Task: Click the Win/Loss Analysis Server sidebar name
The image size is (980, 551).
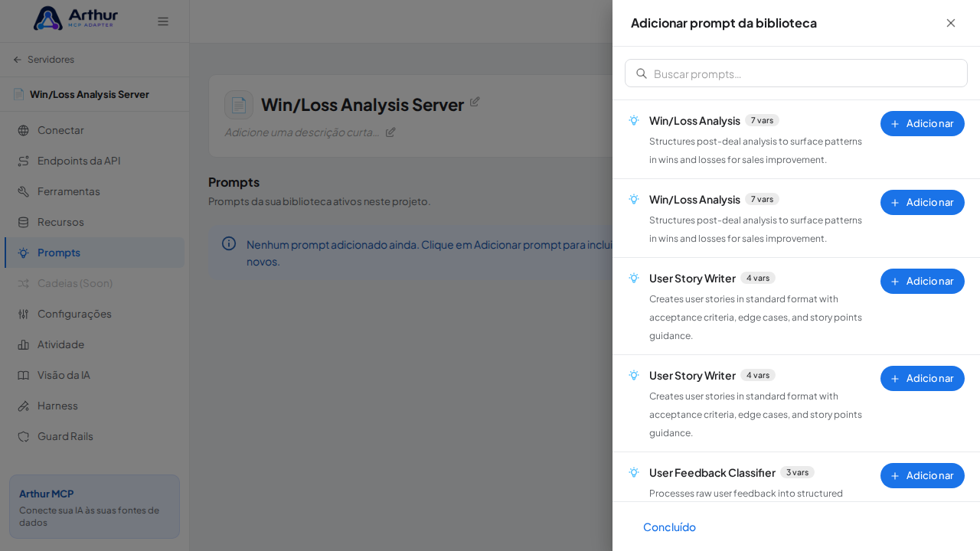Action: (90, 94)
